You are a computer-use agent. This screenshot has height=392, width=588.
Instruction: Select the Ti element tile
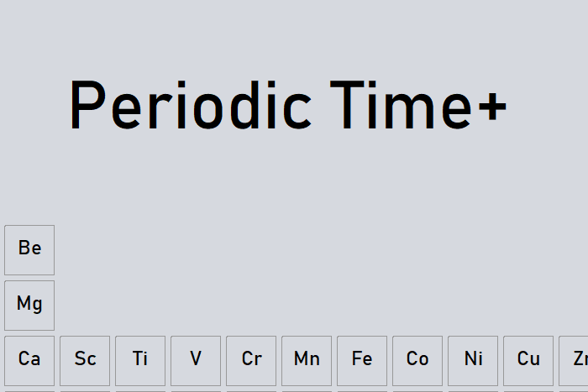click(140, 360)
